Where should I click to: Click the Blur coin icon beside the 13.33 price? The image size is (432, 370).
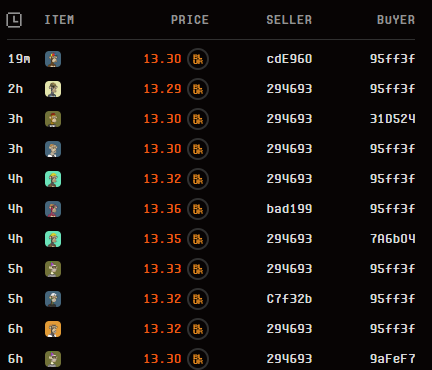coord(198,269)
